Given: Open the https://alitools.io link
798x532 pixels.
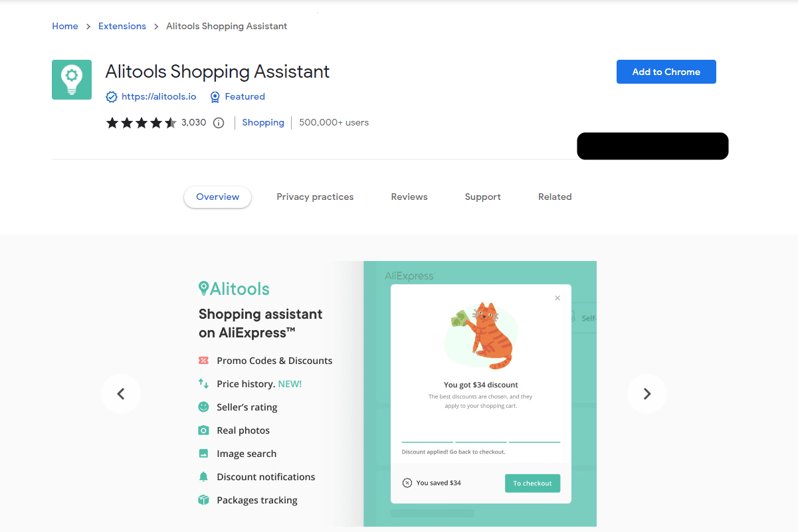Looking at the screenshot, I should click(159, 97).
